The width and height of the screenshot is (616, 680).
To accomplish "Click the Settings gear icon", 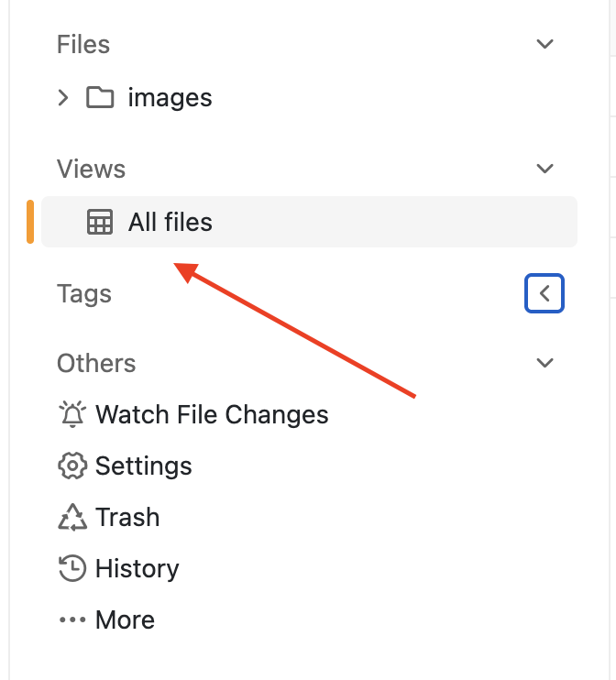I will [x=71, y=466].
